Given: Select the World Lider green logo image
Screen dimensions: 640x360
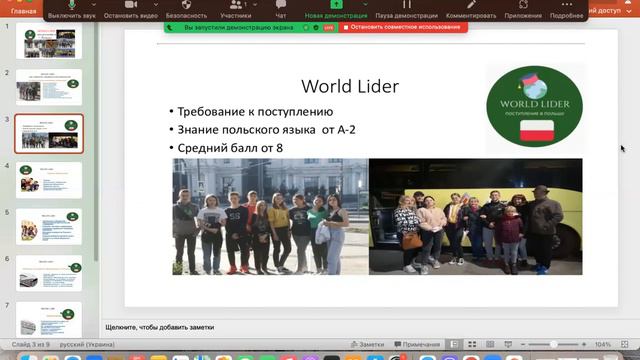Looking at the screenshot, I should pyautogui.click(x=534, y=107).
